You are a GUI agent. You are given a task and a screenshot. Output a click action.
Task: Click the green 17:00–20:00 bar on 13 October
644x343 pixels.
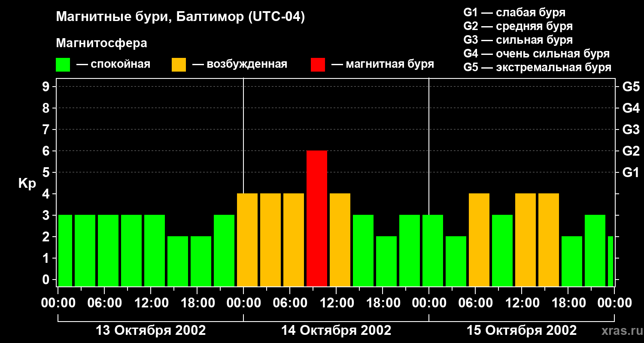201,262
